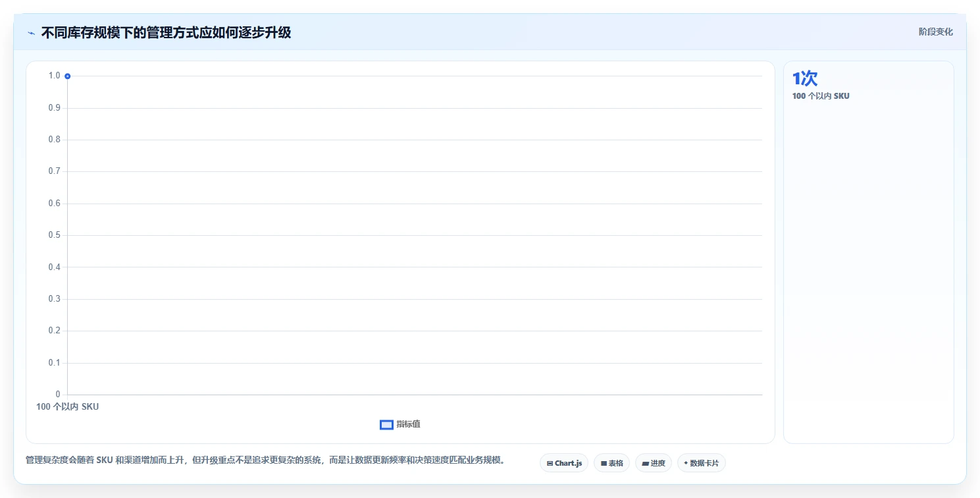Click the 1次 stat value
Image resolution: width=980 pixels, height=498 pixels.
[x=804, y=78]
